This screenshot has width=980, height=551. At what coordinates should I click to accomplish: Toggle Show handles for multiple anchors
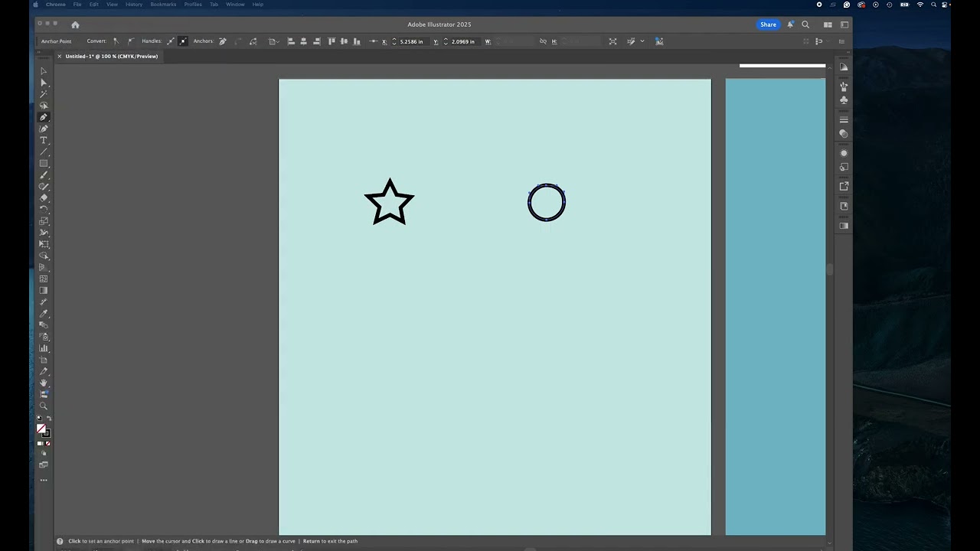pyautogui.click(x=170, y=41)
